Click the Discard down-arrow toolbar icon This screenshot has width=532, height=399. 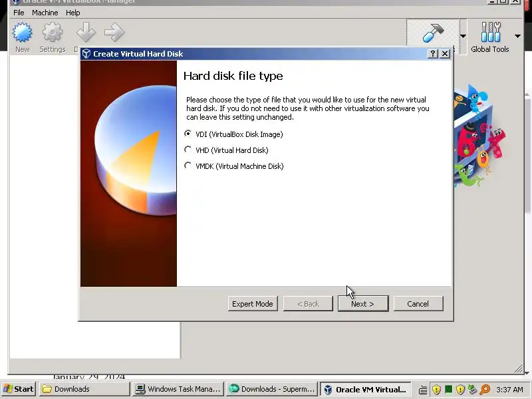tap(85, 33)
